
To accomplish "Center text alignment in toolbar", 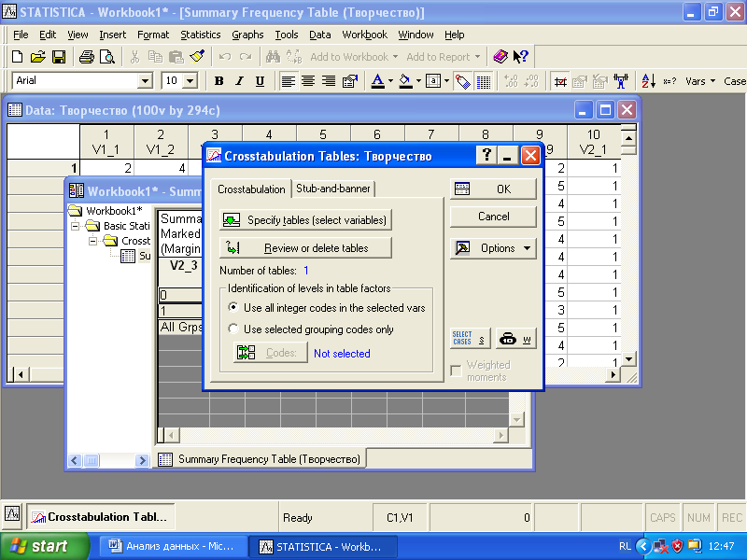I will [x=308, y=81].
